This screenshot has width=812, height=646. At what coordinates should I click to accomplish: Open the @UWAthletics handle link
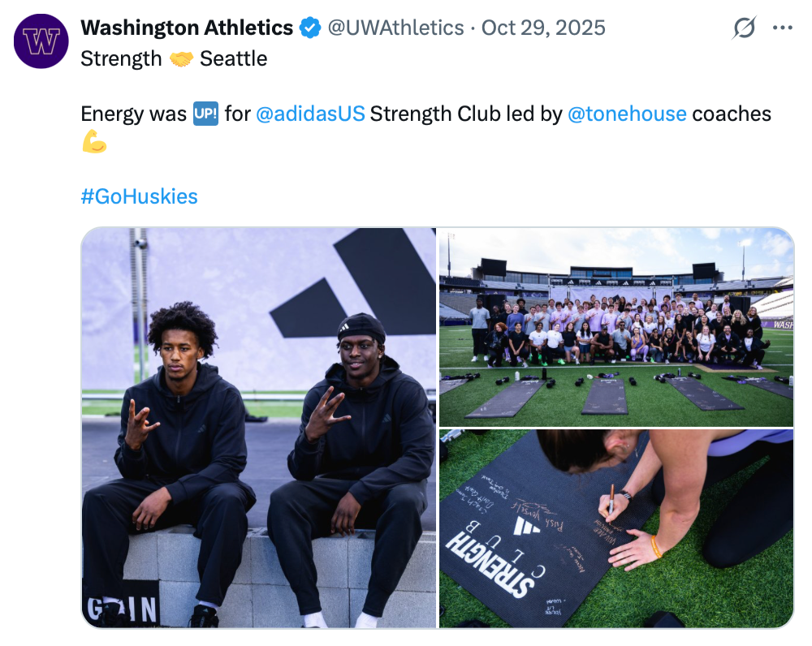click(395, 28)
